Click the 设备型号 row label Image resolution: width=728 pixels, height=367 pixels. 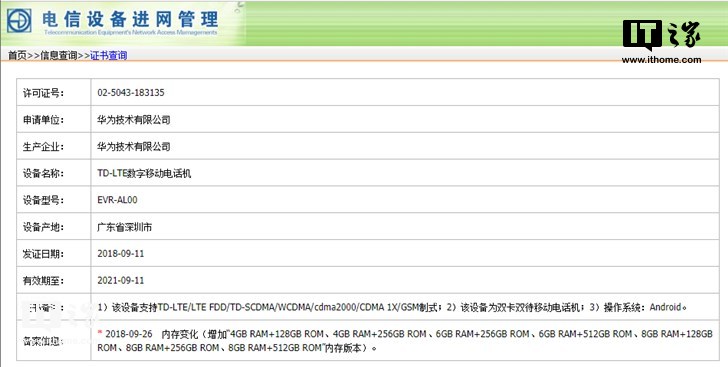(x=44, y=200)
